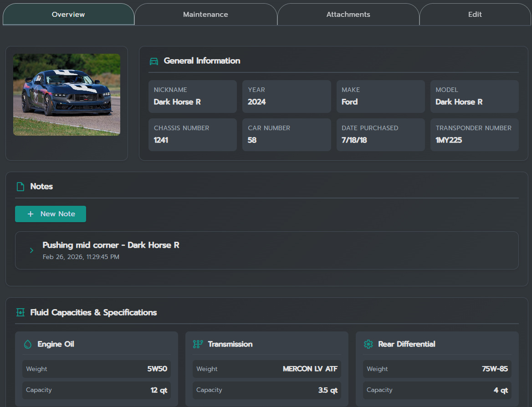Click the Transmission capacity 3.5 qt row
The width and height of the screenshot is (532, 407).
pos(266,390)
